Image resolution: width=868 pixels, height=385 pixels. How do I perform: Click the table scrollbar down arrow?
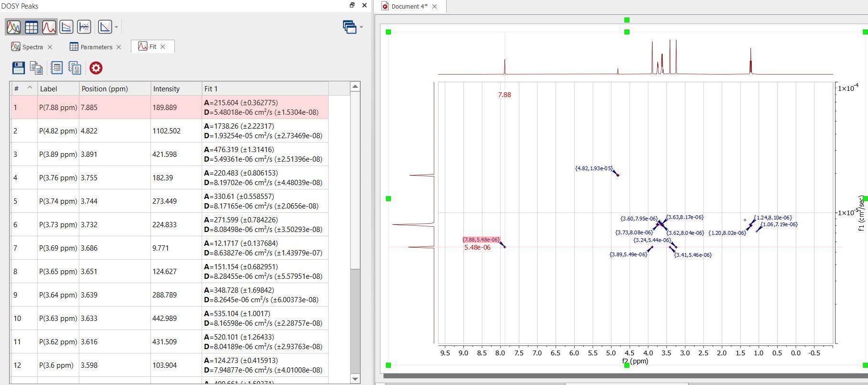point(355,379)
